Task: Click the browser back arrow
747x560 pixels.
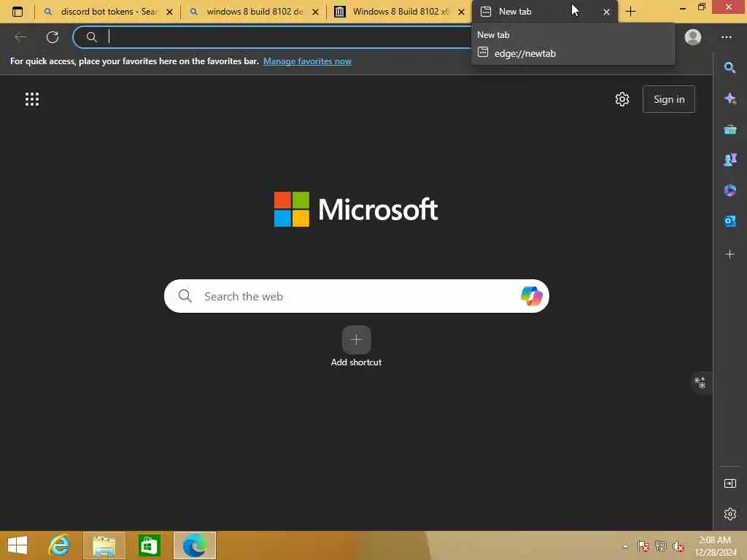Action: tap(20, 36)
